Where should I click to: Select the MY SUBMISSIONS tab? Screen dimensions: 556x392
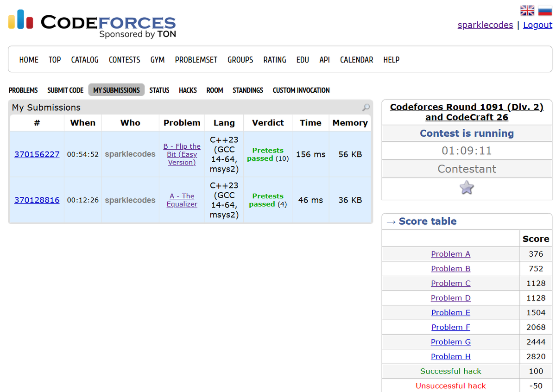pos(116,90)
